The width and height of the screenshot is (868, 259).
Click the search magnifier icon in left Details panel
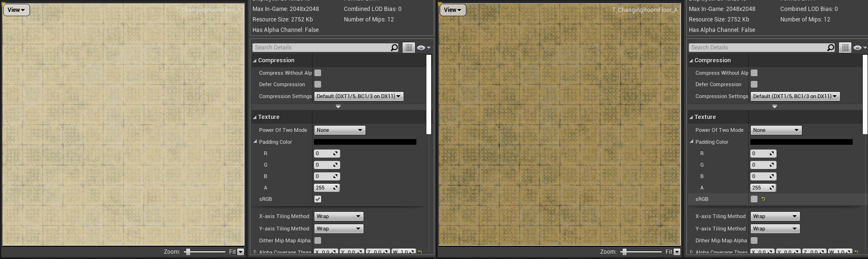394,48
